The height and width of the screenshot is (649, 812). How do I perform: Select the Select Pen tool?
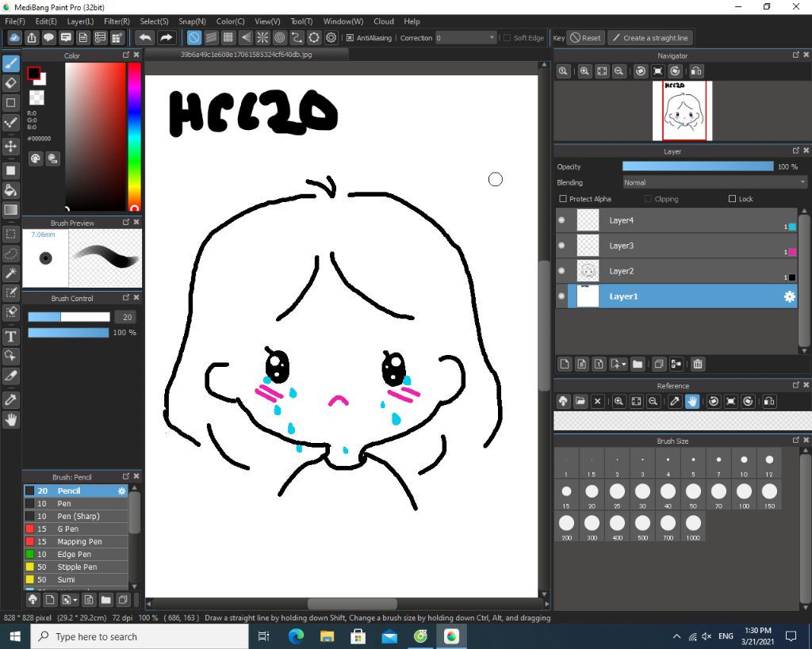11,292
